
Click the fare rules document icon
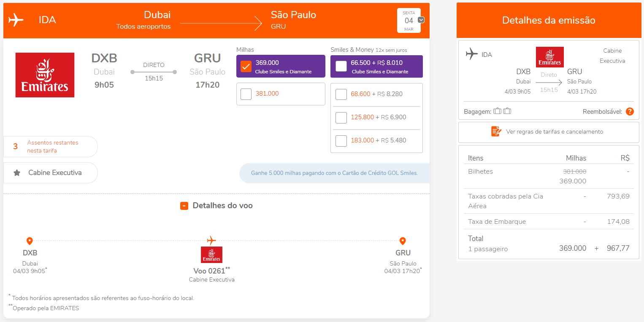496,131
